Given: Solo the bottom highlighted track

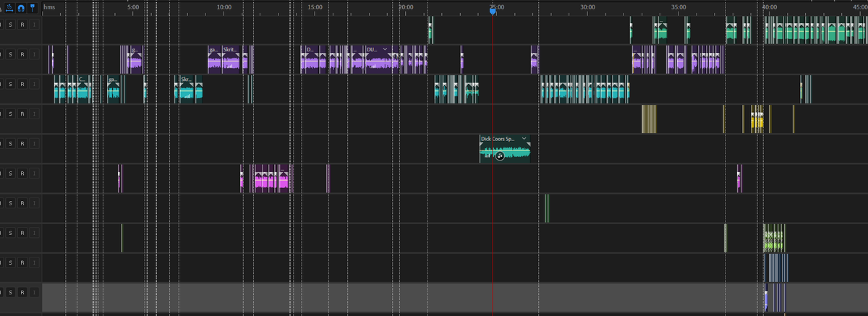Looking at the screenshot, I should click(10, 291).
